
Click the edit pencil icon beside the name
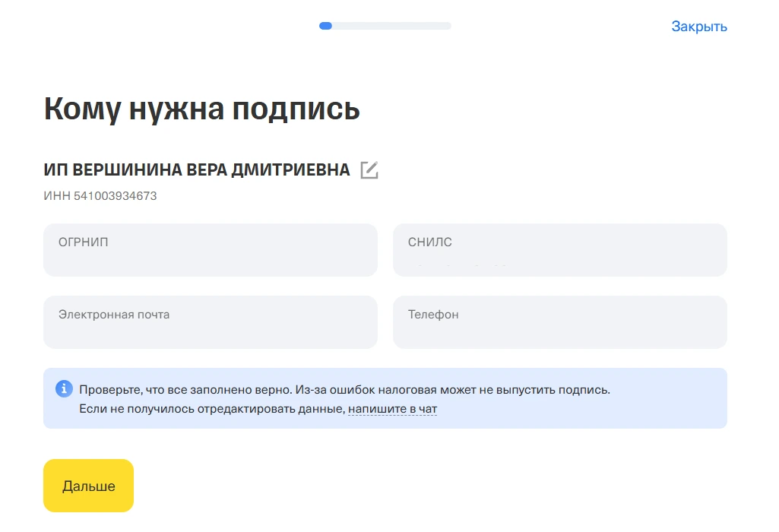click(x=369, y=170)
